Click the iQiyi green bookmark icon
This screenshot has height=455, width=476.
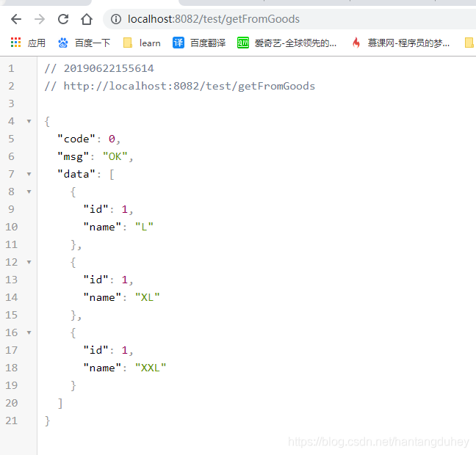(243, 43)
